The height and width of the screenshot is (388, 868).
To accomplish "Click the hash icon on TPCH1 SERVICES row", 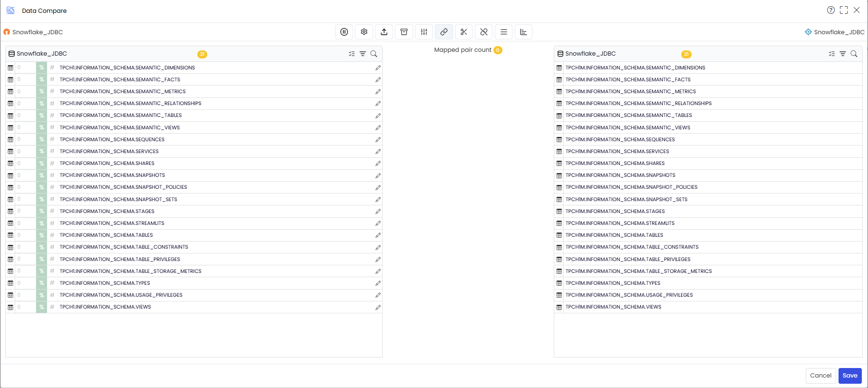I will 52,151.
